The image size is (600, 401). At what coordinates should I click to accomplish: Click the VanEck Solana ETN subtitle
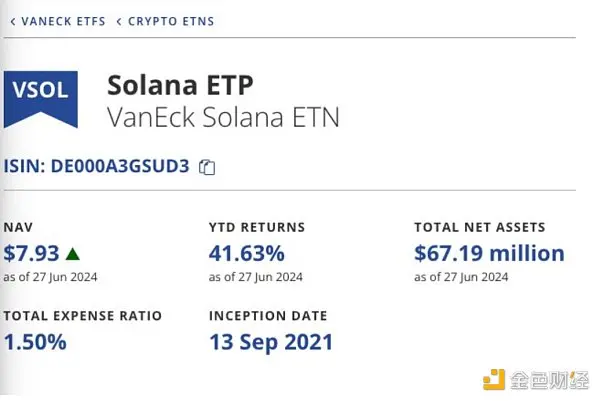tap(223, 117)
